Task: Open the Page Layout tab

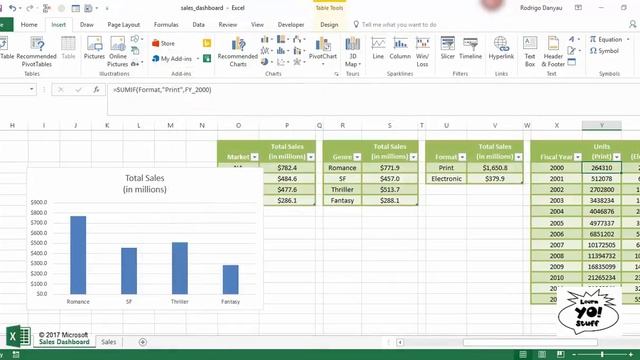Action: point(124,24)
